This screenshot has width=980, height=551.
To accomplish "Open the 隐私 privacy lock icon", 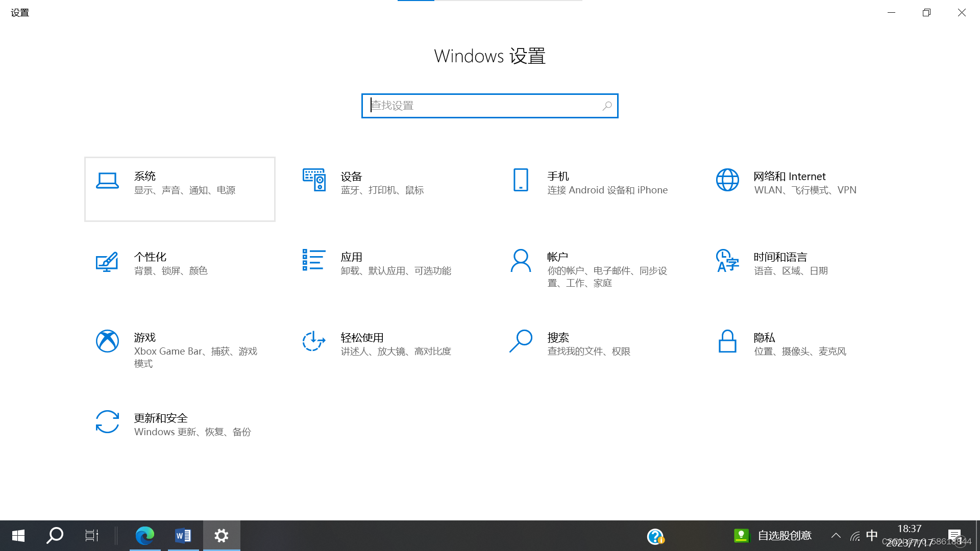I will tap(727, 341).
